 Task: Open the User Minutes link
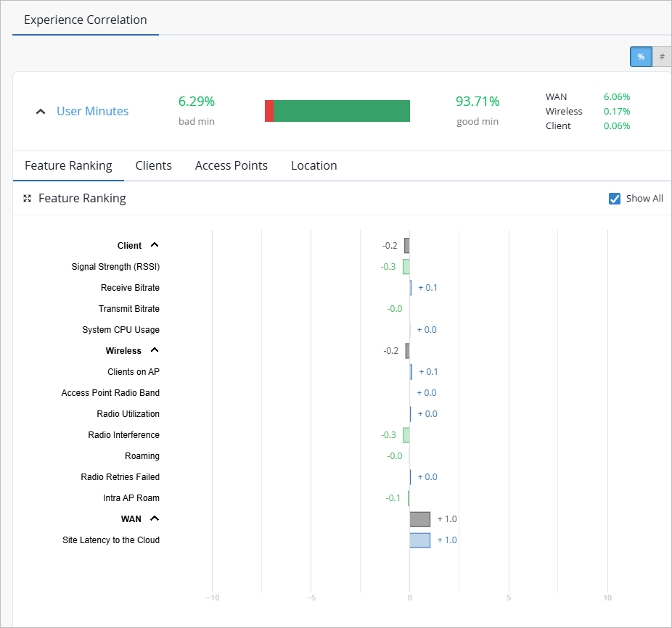[93, 112]
